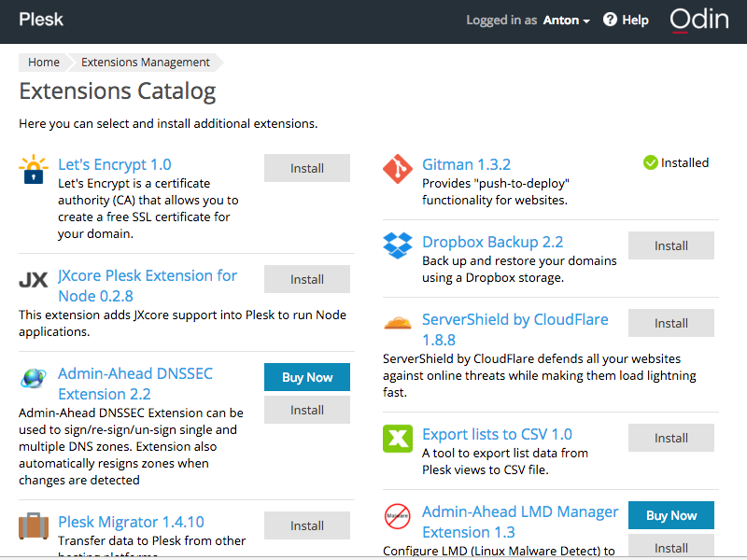
Task: Open the Plesk Migrator 1.4.10 link
Action: coord(131,522)
